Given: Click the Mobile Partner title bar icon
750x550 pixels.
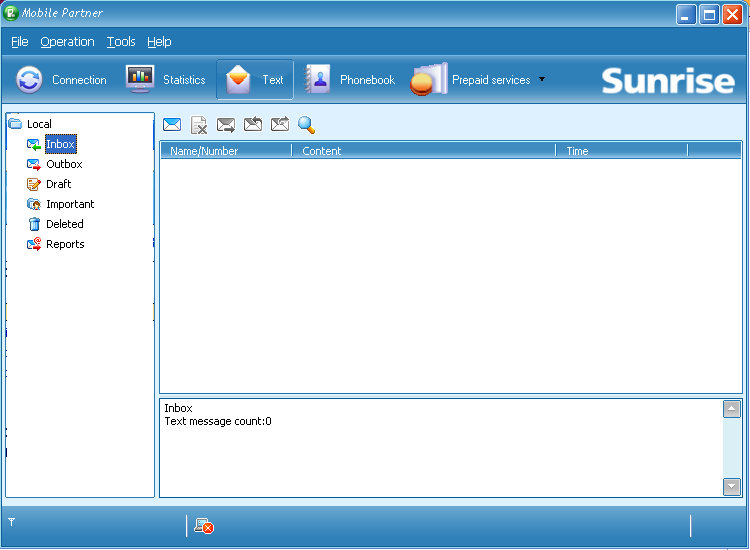Looking at the screenshot, I should [11, 13].
